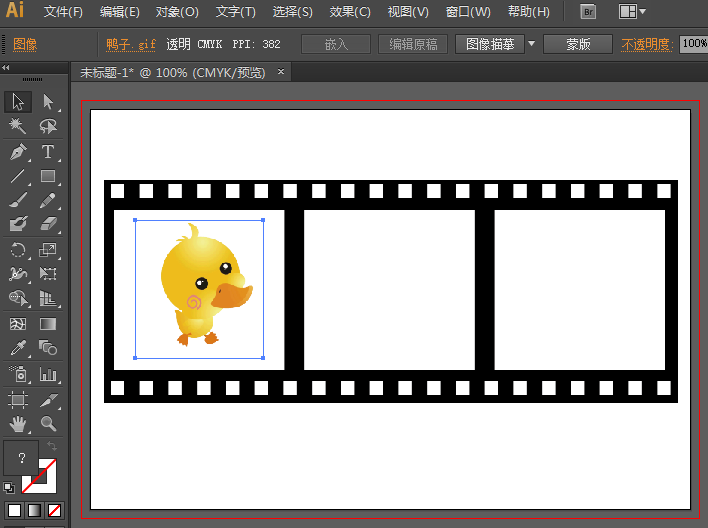
Task: Select the Symbol Sprayer tool
Action: (18, 374)
